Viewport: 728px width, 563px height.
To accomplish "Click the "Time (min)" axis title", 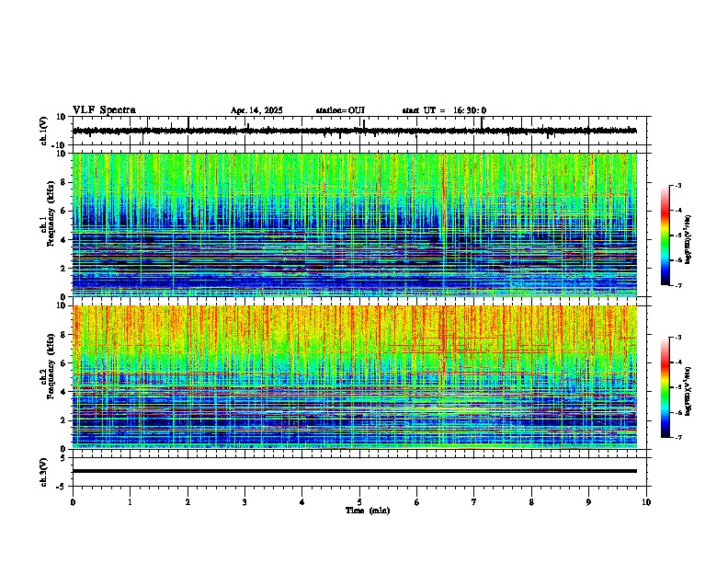I will point(368,511).
